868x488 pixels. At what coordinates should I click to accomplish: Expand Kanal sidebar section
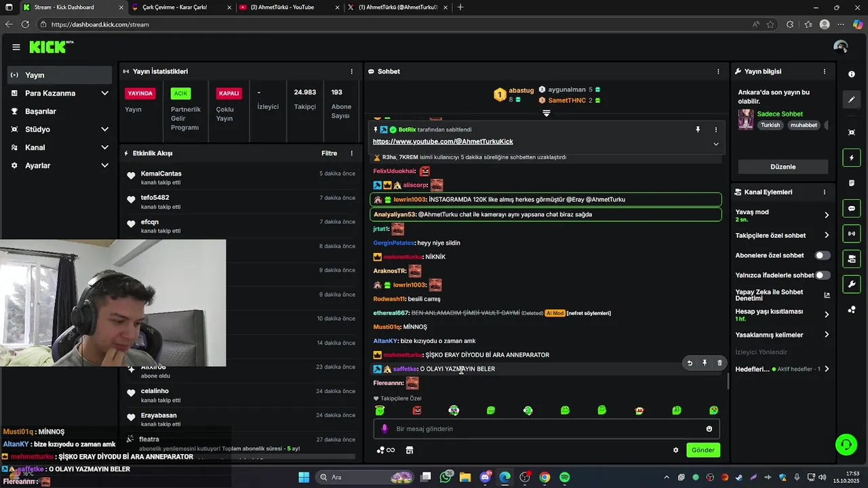[104, 147]
